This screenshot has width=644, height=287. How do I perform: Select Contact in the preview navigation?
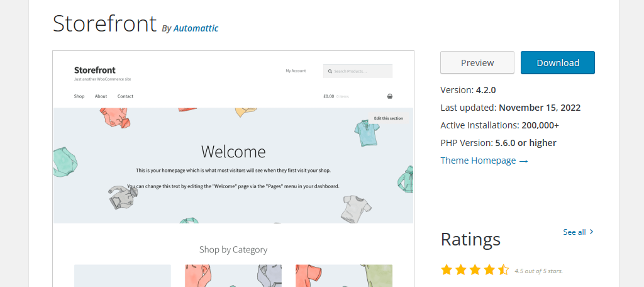point(125,96)
